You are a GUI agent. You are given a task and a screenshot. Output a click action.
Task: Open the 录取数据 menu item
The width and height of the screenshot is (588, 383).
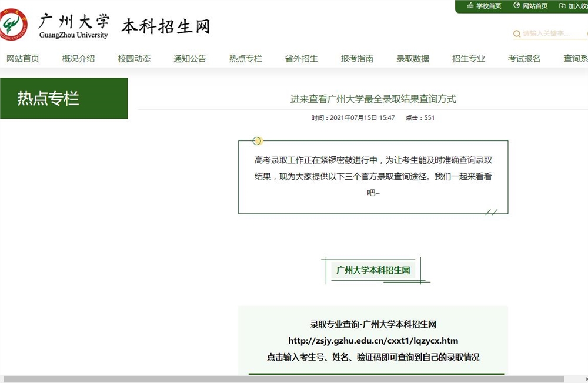point(413,59)
